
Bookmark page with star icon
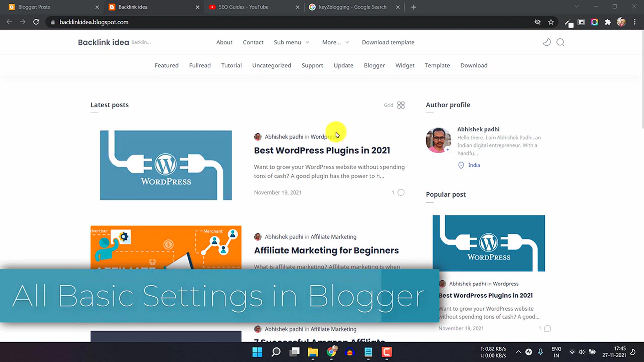(551, 22)
